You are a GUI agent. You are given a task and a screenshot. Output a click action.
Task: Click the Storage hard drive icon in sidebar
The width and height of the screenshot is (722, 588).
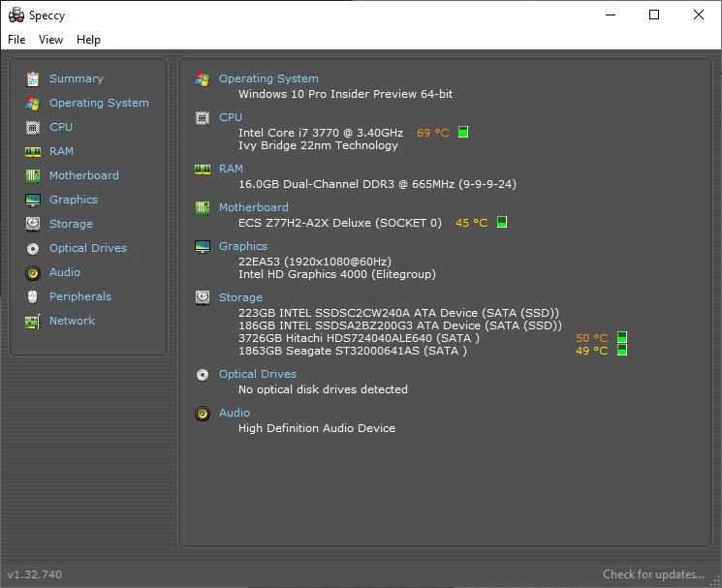tap(33, 224)
